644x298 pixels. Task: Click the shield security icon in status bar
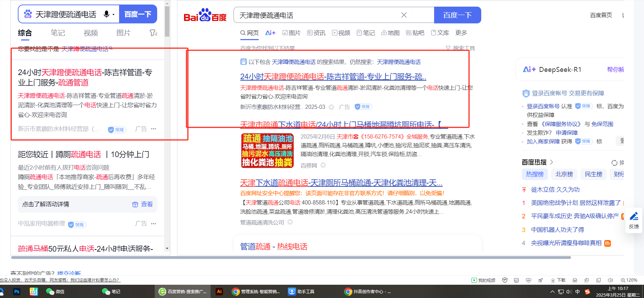tap(505, 280)
